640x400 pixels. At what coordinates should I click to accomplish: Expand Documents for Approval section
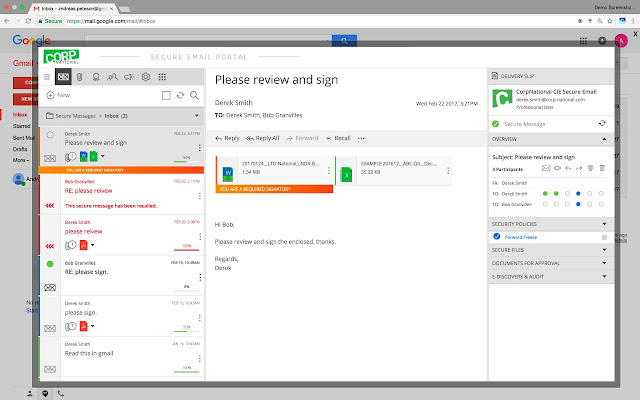tap(604, 263)
